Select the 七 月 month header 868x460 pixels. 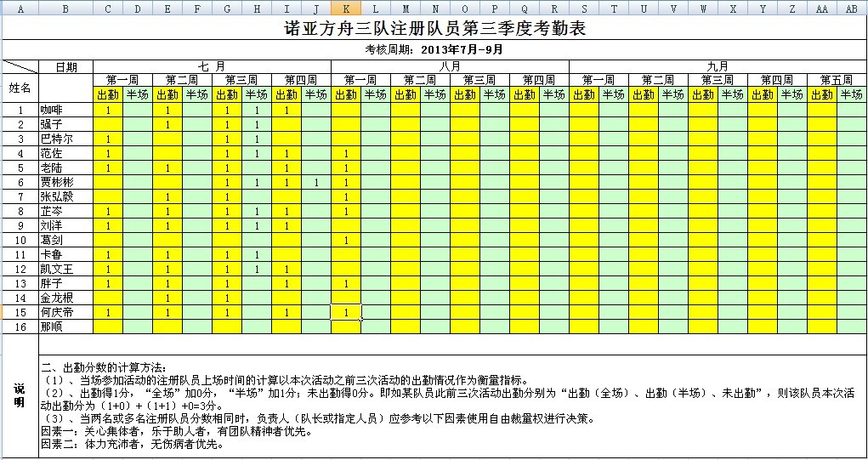tap(212, 67)
